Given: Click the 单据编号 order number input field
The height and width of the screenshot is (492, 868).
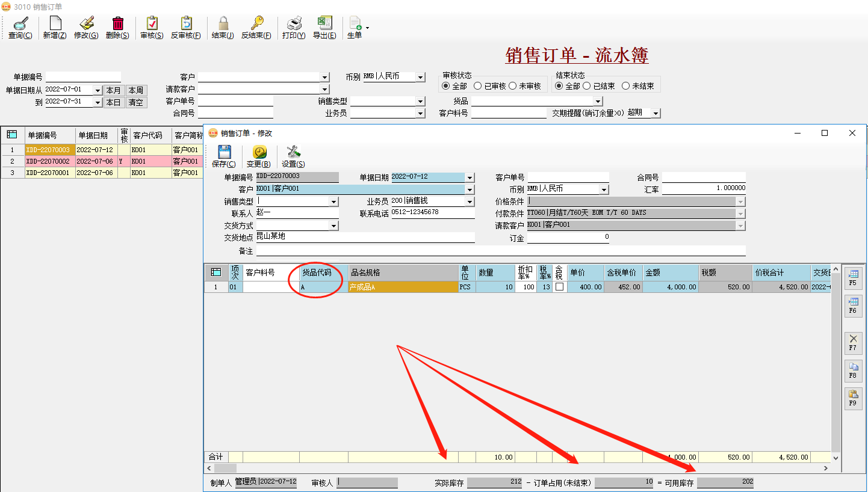Looking at the screenshot, I should click(83, 76).
